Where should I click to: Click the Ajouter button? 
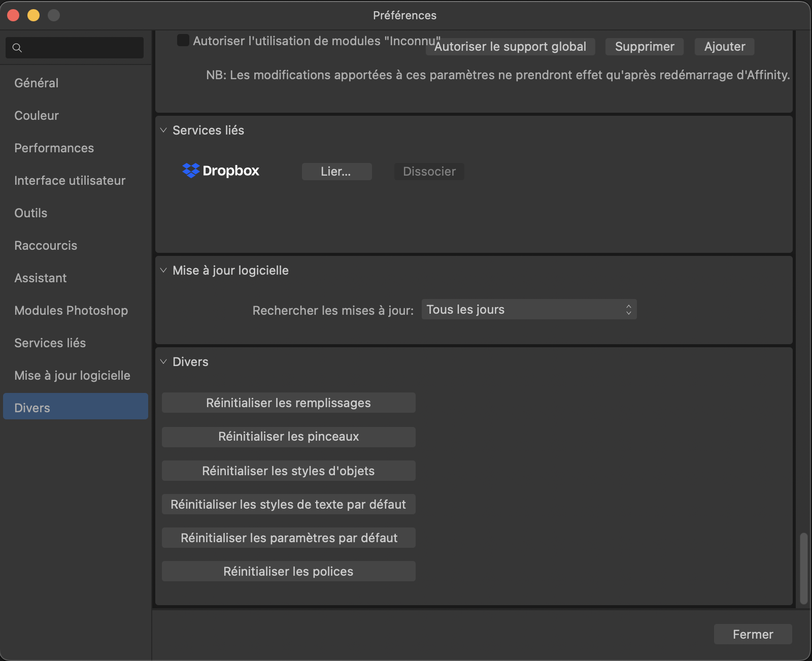tap(724, 47)
